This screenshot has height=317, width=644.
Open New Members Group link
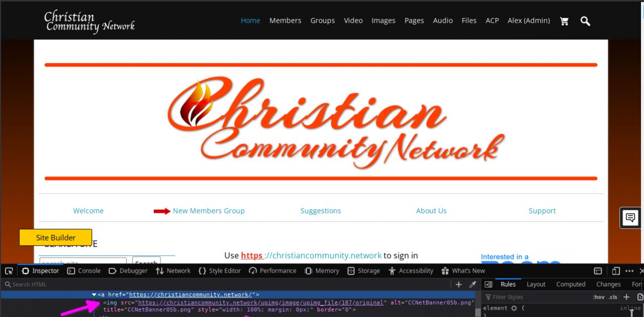pyautogui.click(x=209, y=211)
